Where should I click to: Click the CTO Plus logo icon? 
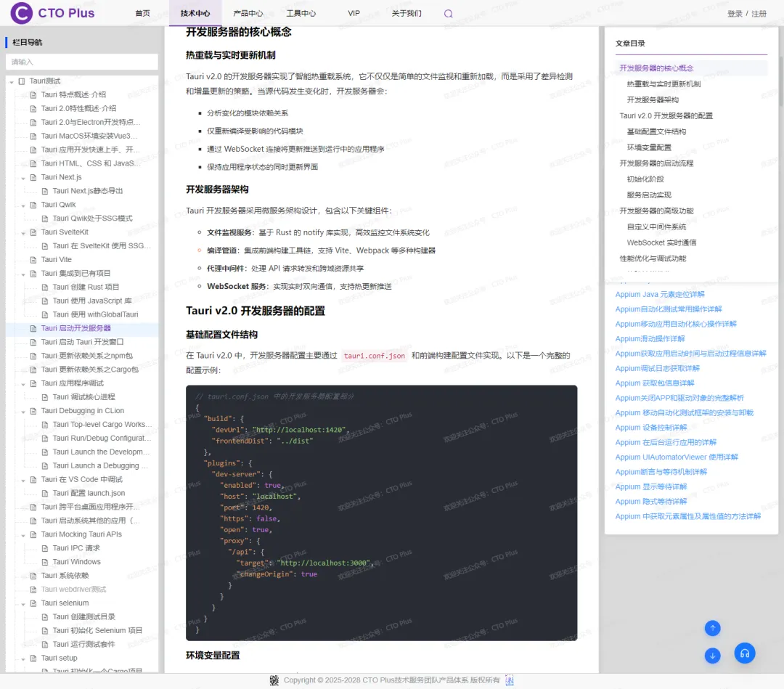coord(22,13)
